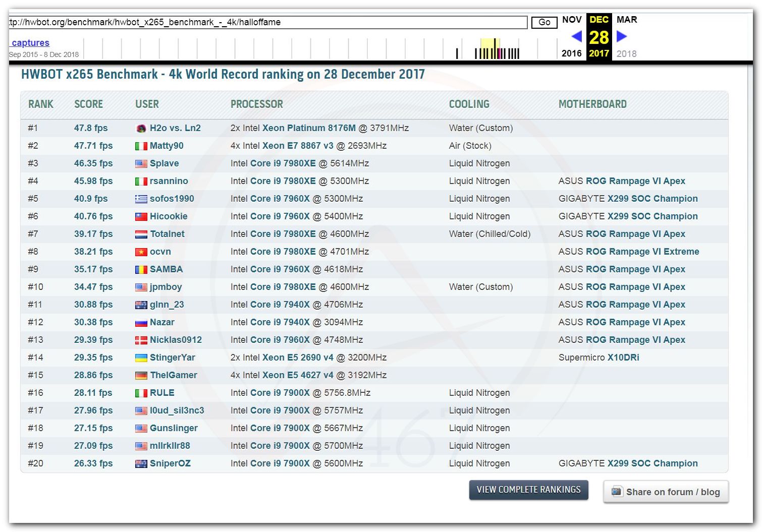Click the US flag beside jpmboy
762x532 pixels.
pos(141,287)
